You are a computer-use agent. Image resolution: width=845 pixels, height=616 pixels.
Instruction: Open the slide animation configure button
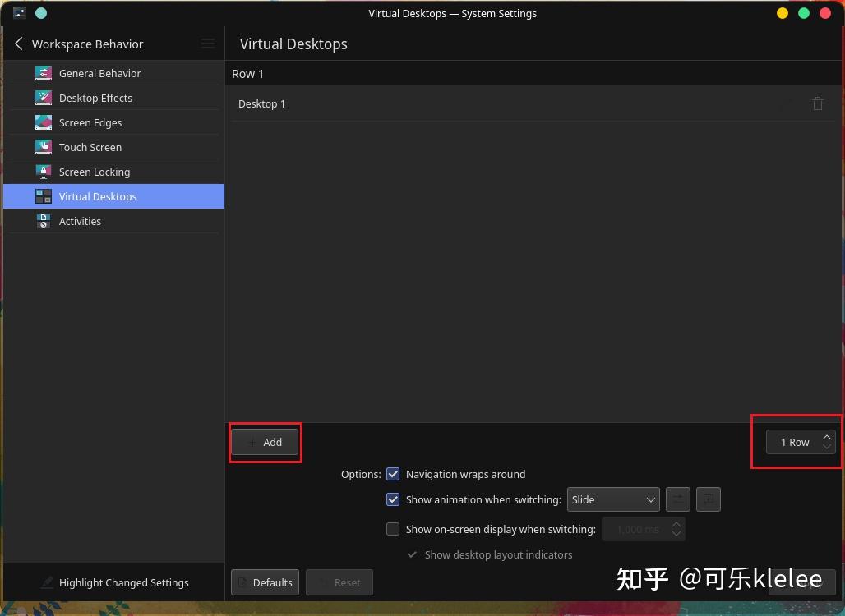(678, 499)
